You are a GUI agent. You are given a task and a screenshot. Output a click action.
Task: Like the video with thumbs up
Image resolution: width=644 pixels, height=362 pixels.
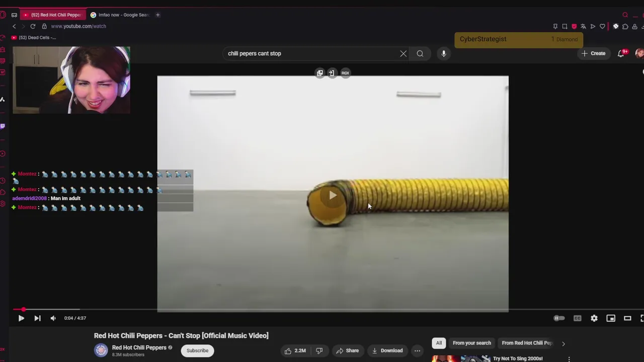(295, 350)
